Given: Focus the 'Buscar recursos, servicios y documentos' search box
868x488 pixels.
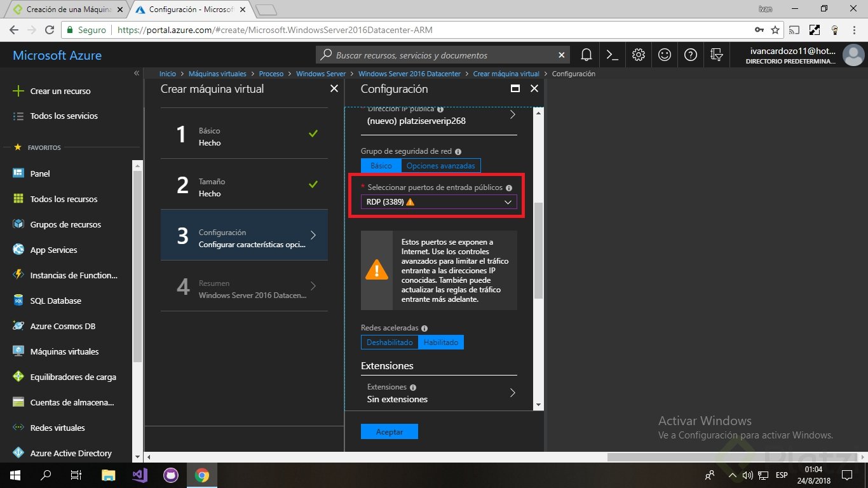Looking at the screenshot, I should (442, 55).
